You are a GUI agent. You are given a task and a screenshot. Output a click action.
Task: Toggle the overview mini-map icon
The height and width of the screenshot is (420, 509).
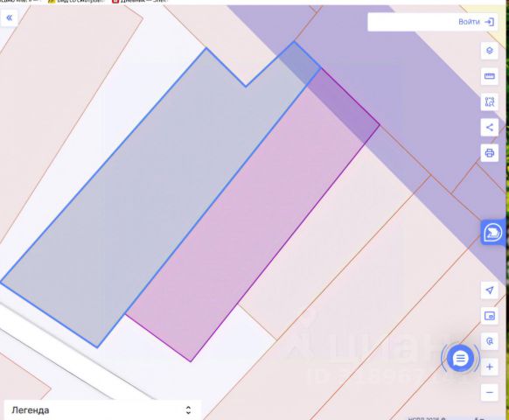point(489,316)
